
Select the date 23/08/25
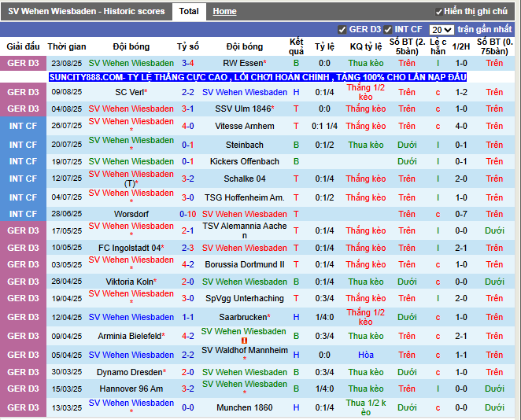pyautogui.click(x=66, y=63)
